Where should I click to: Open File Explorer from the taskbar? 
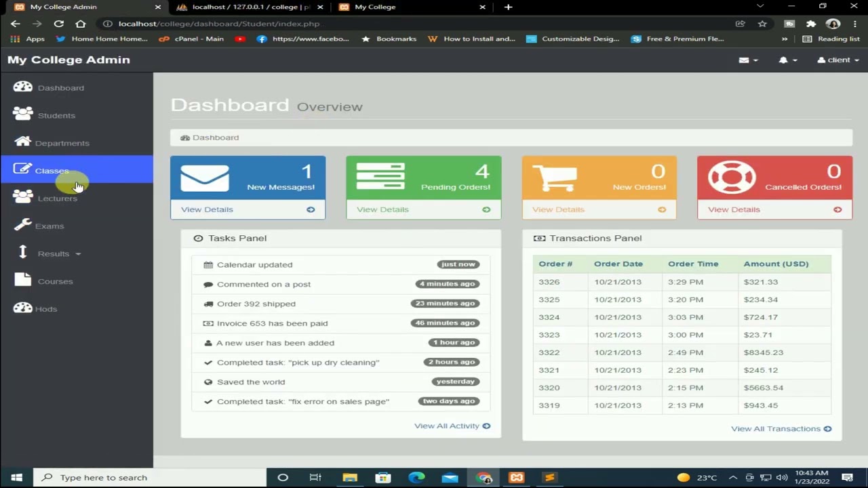350,477
